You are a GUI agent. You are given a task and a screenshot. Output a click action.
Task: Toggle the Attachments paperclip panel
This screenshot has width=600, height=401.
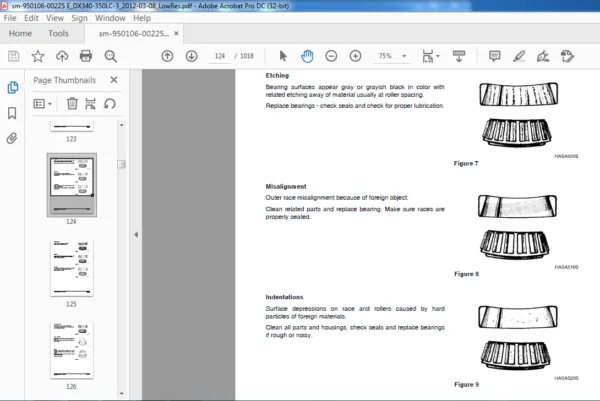point(12,138)
